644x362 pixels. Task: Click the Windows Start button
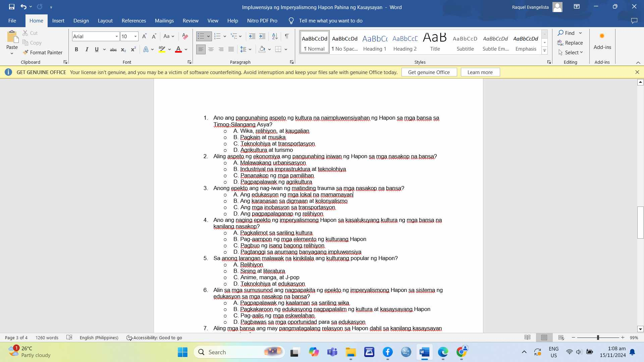pos(182,352)
